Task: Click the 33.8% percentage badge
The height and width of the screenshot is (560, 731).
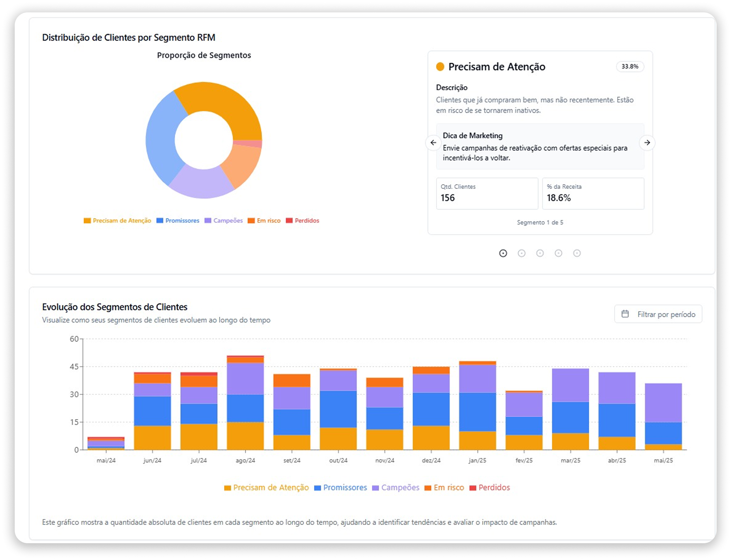Action: 630,67
